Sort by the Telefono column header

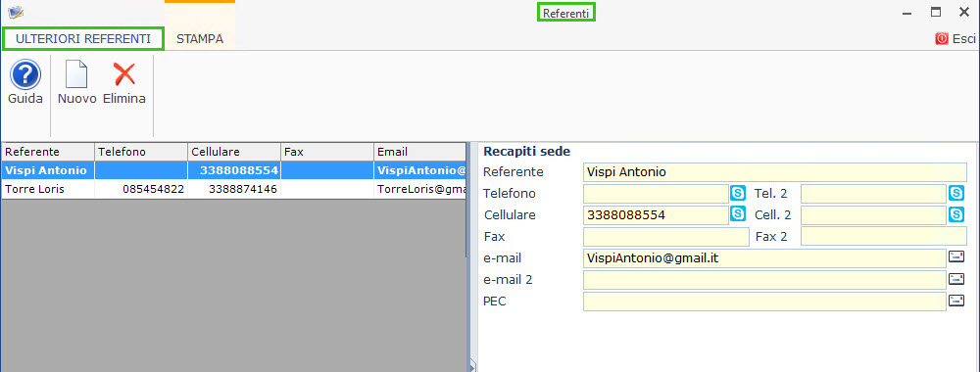pos(141,152)
